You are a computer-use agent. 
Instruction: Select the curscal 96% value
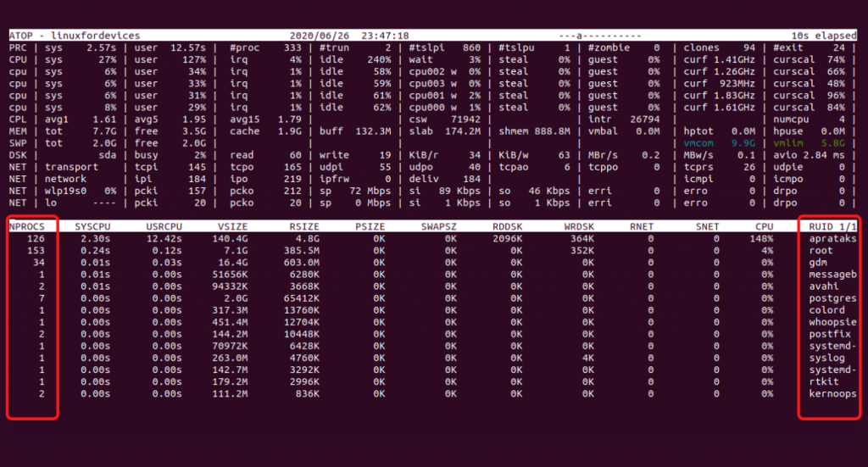836,96
